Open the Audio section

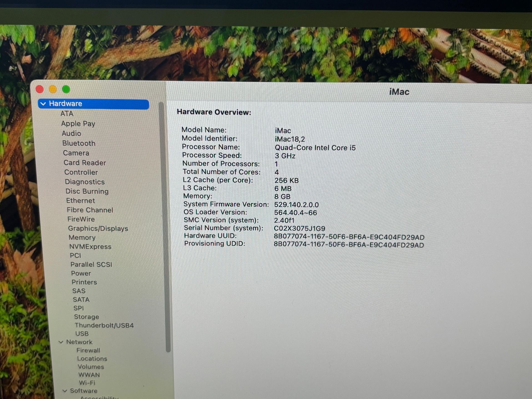[x=71, y=133]
